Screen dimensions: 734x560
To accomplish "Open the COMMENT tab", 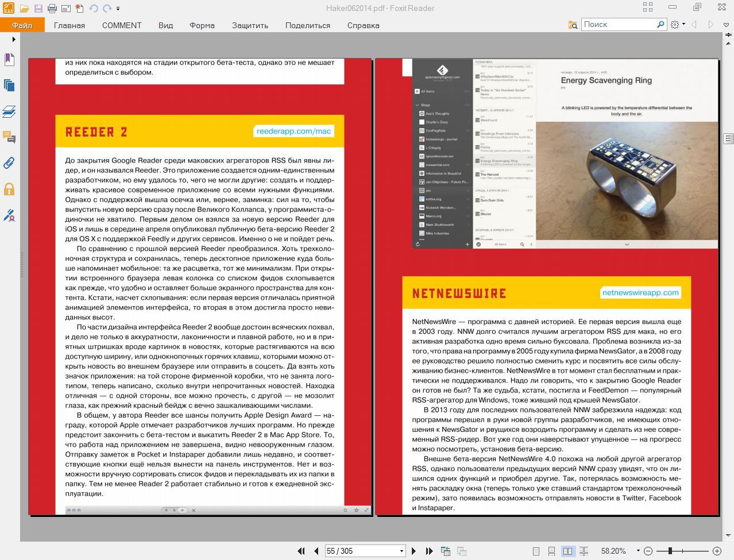I will point(122,25).
